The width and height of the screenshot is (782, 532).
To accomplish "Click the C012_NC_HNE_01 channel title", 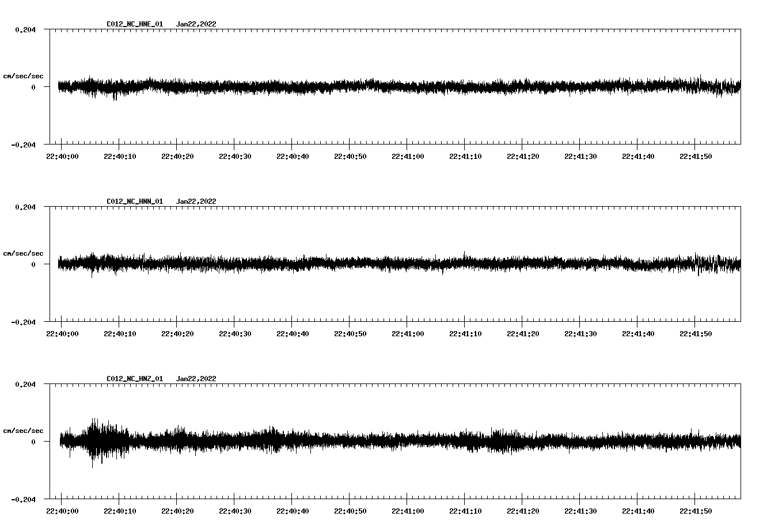I will (x=135, y=24).
